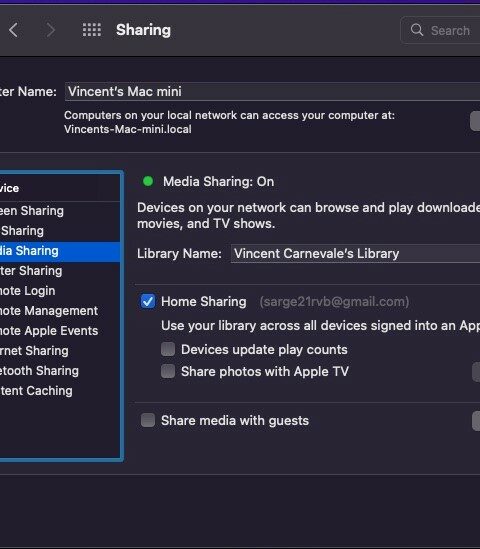Select Remote Login service

coord(60,291)
